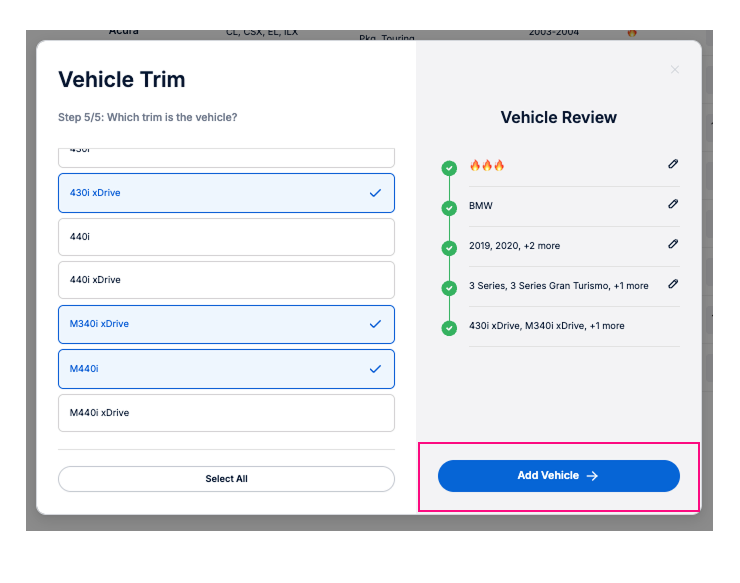Edit the 2019, 2020 years entry
The image size is (740, 583).
pyautogui.click(x=673, y=244)
